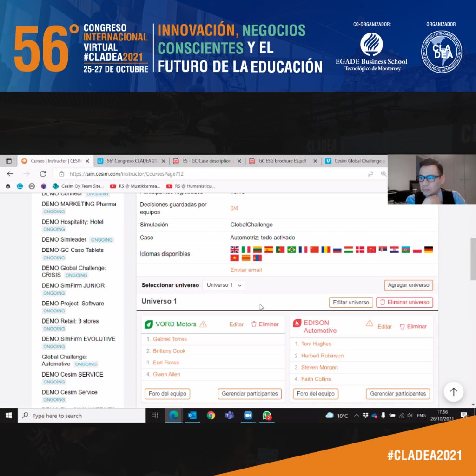Switch to the ES - GC Case description tab
The width and height of the screenshot is (476, 476).
pyautogui.click(x=207, y=161)
